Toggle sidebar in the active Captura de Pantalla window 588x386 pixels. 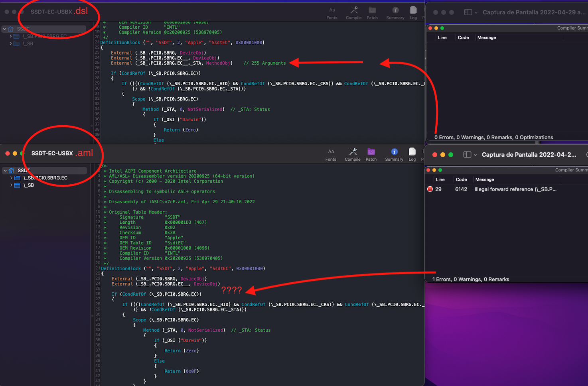[x=467, y=155]
